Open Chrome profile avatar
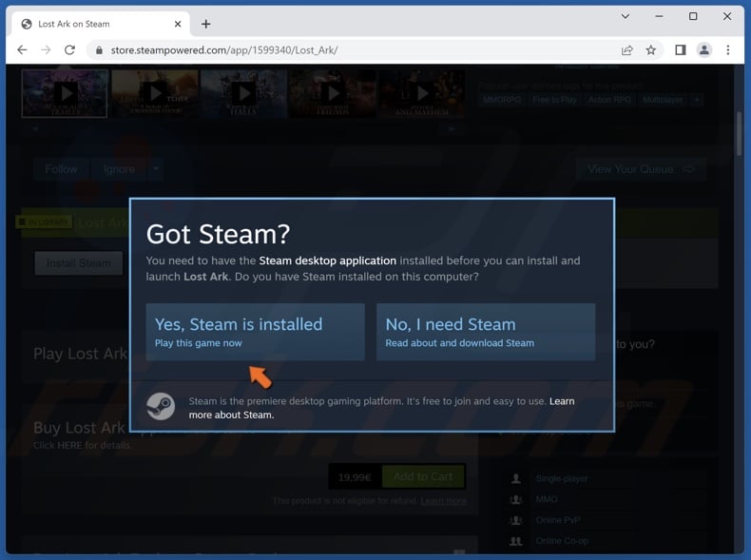Screen dimensions: 751x560 coord(704,49)
